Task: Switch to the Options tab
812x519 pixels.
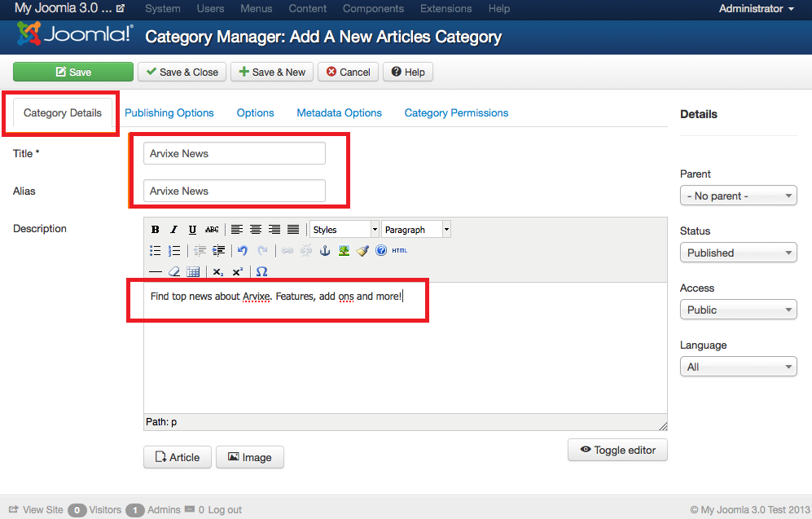Action: (255, 113)
